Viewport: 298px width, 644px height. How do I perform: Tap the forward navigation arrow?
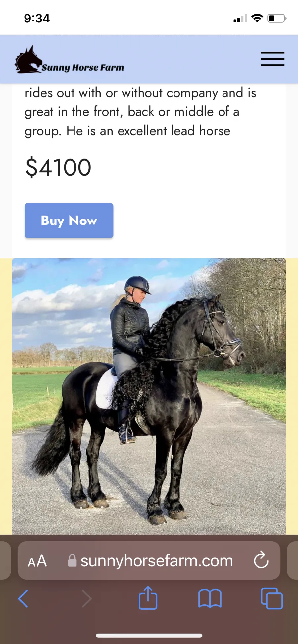tap(86, 599)
